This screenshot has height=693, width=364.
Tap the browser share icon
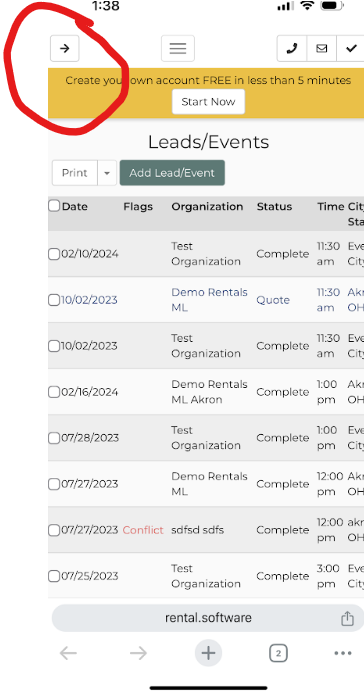click(x=347, y=618)
